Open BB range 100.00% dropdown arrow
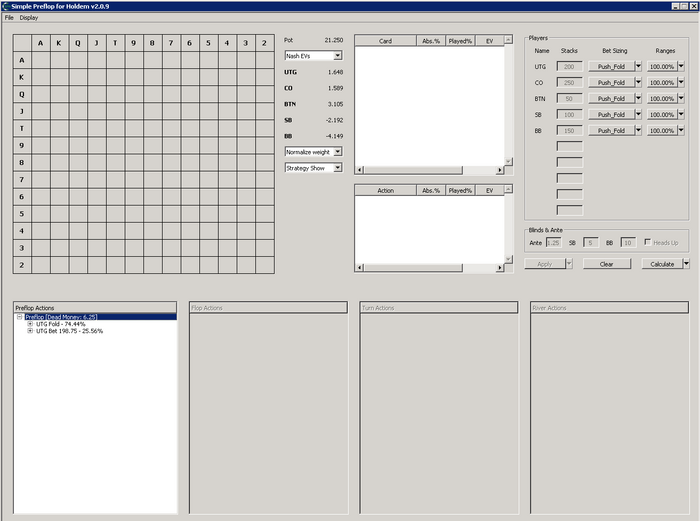This screenshot has height=521, width=700. pos(681,130)
